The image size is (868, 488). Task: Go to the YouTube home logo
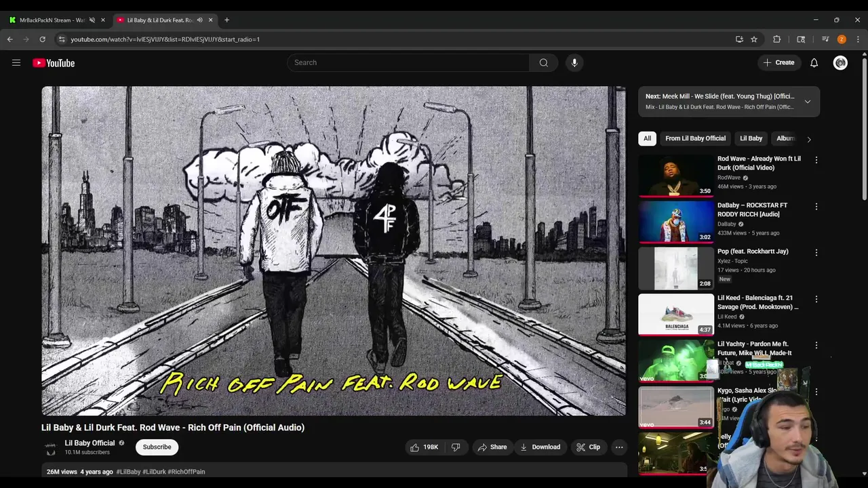54,63
